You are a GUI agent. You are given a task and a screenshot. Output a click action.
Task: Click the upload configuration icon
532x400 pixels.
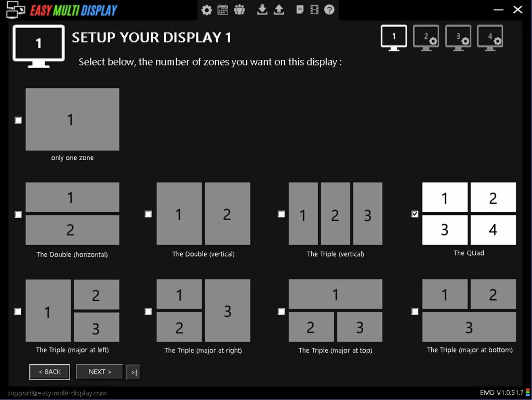(x=278, y=9)
